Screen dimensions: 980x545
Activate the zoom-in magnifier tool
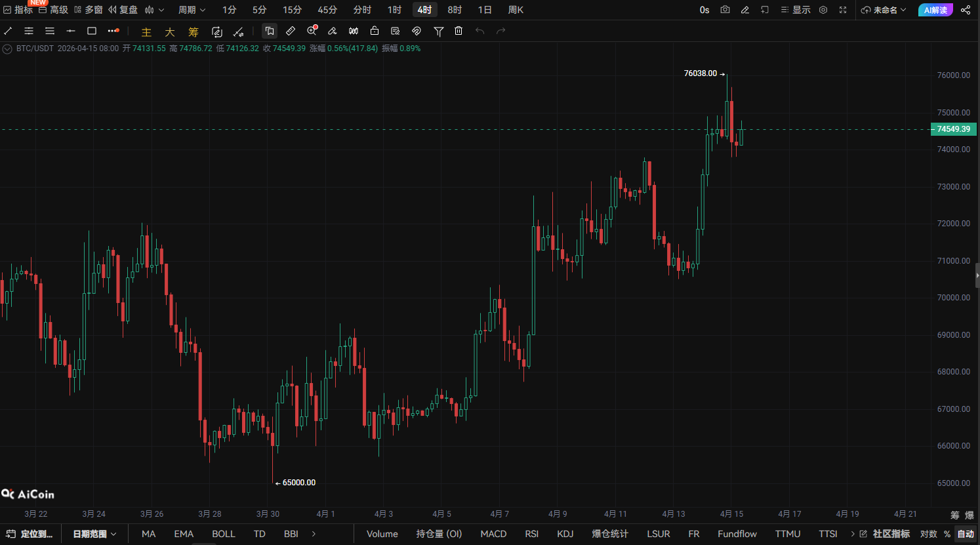312,30
